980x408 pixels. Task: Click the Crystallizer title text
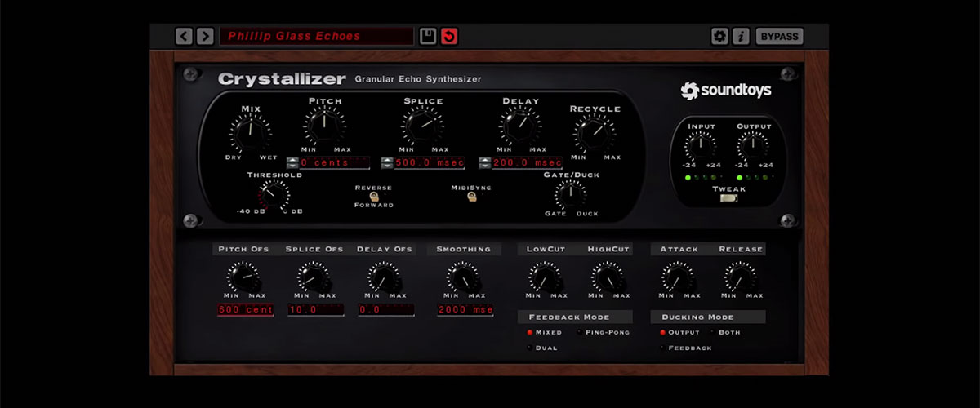pyautogui.click(x=282, y=79)
